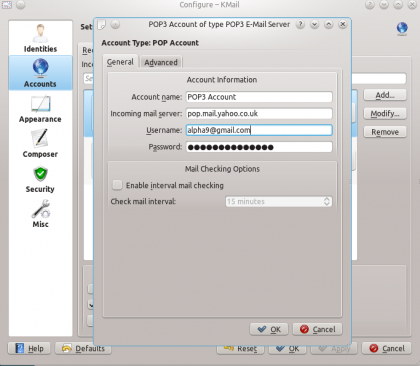Click the Username field with alpha9@gmail.com
The image size is (420, 366).
pos(259,130)
